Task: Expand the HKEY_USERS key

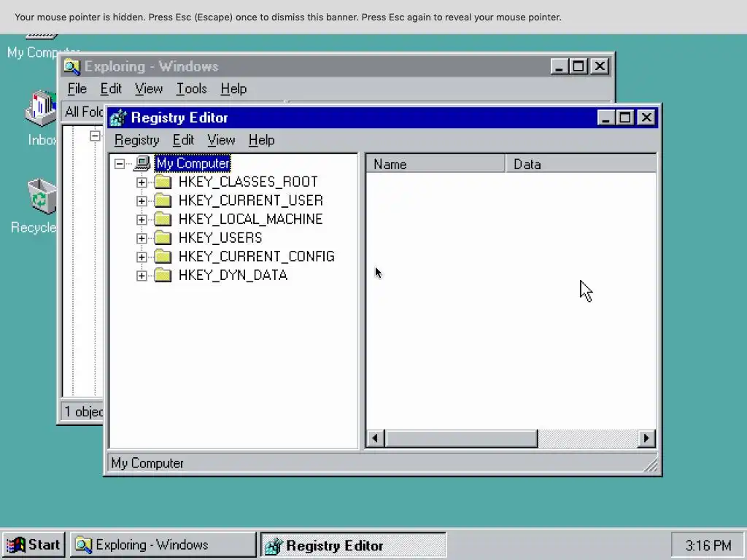Action: tap(142, 238)
